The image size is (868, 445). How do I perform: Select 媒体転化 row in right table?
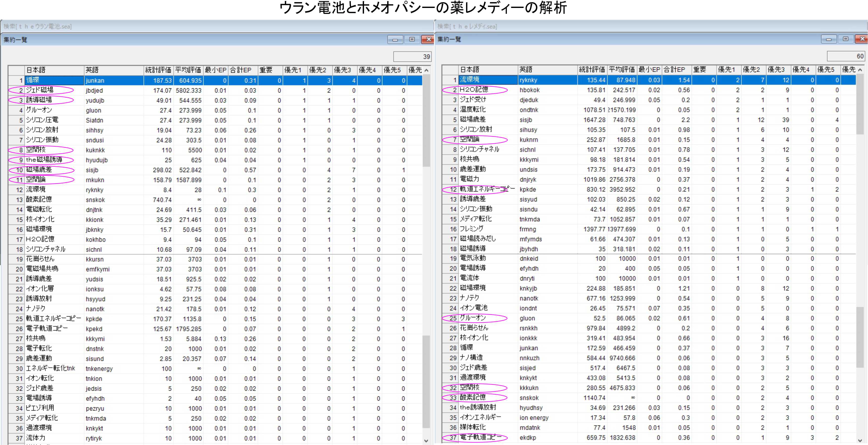pos(649,427)
